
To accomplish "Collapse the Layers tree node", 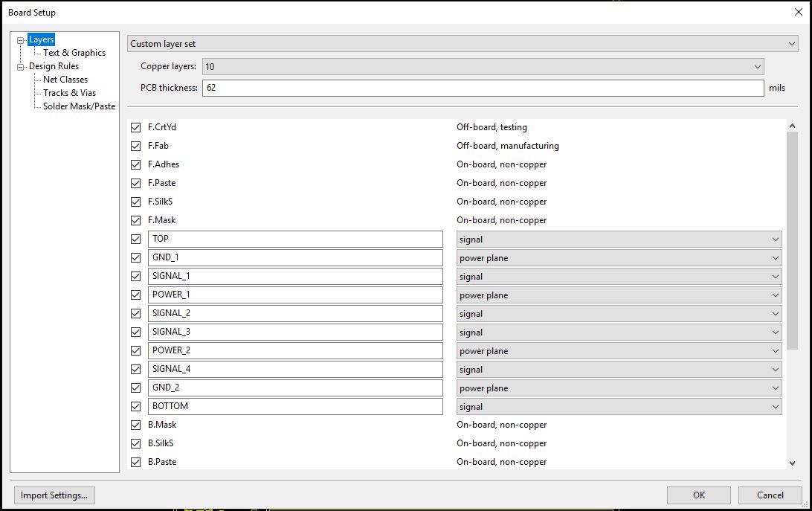I will 21,40.
